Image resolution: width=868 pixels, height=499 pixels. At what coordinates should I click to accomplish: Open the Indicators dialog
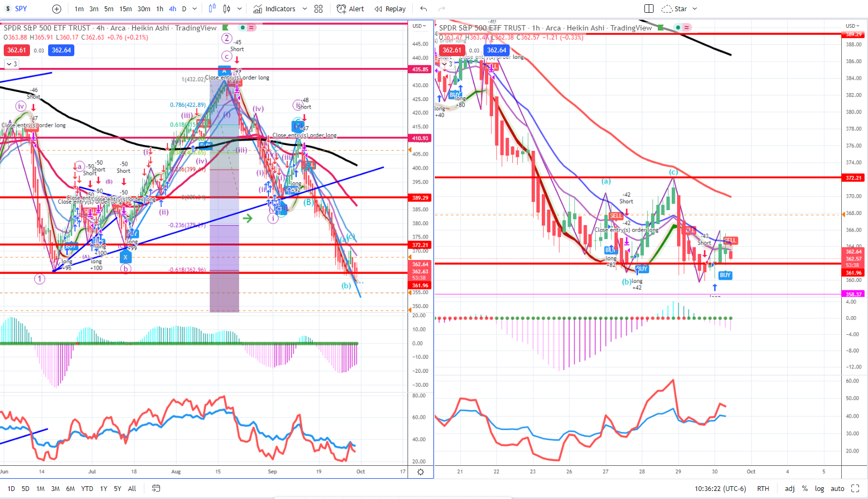coord(274,9)
